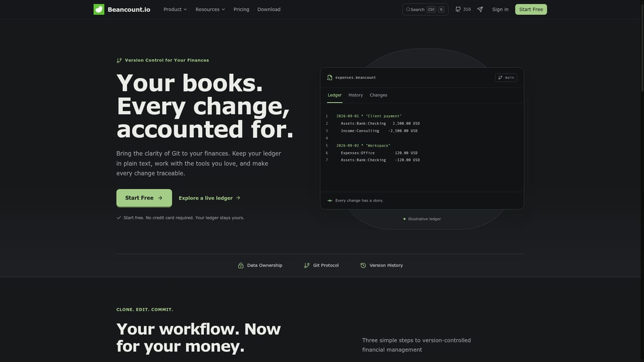Click the green dot beside Illustrative ledger
Image resolution: width=644 pixels, height=362 pixels.
click(405, 219)
